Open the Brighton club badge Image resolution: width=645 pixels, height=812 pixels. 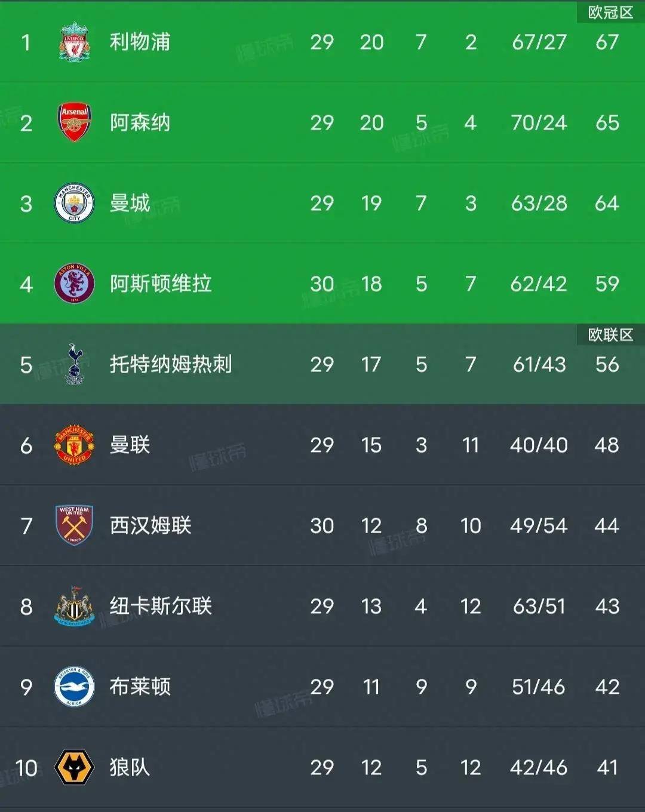[74, 687]
